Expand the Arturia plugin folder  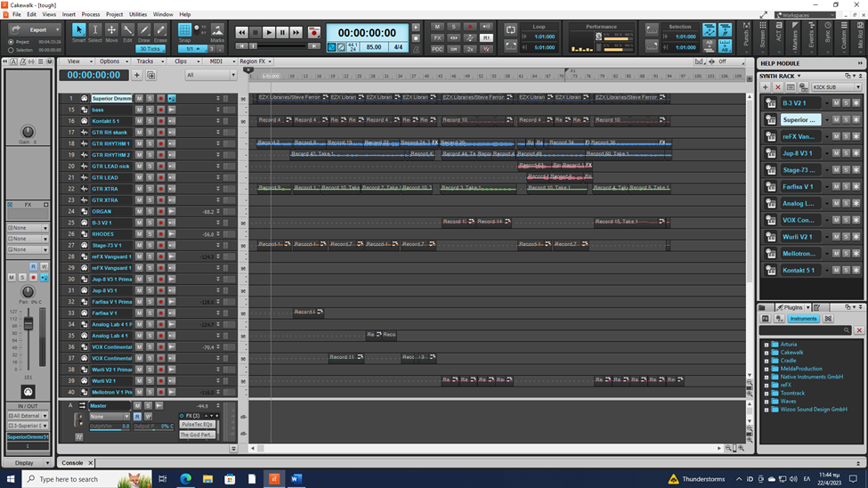click(767, 345)
